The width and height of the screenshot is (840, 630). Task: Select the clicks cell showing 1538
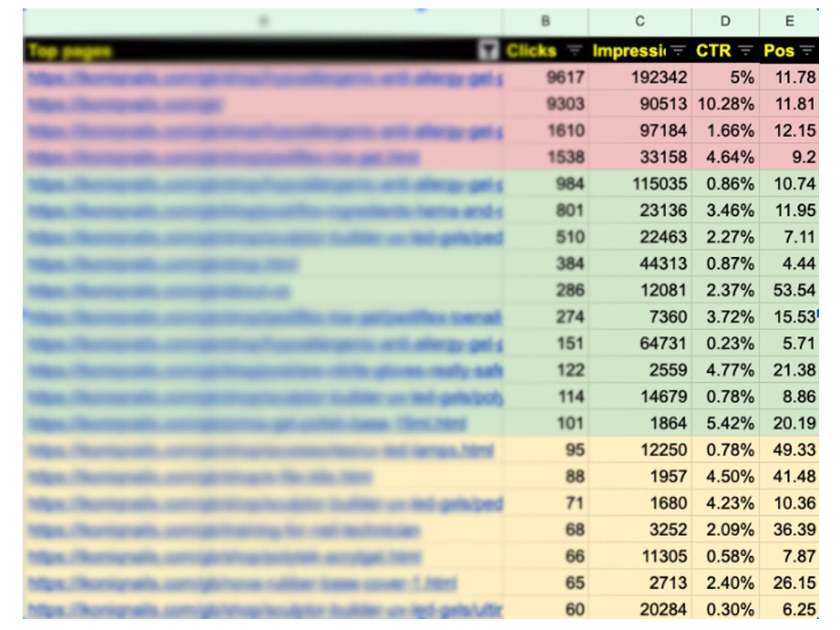(545, 158)
